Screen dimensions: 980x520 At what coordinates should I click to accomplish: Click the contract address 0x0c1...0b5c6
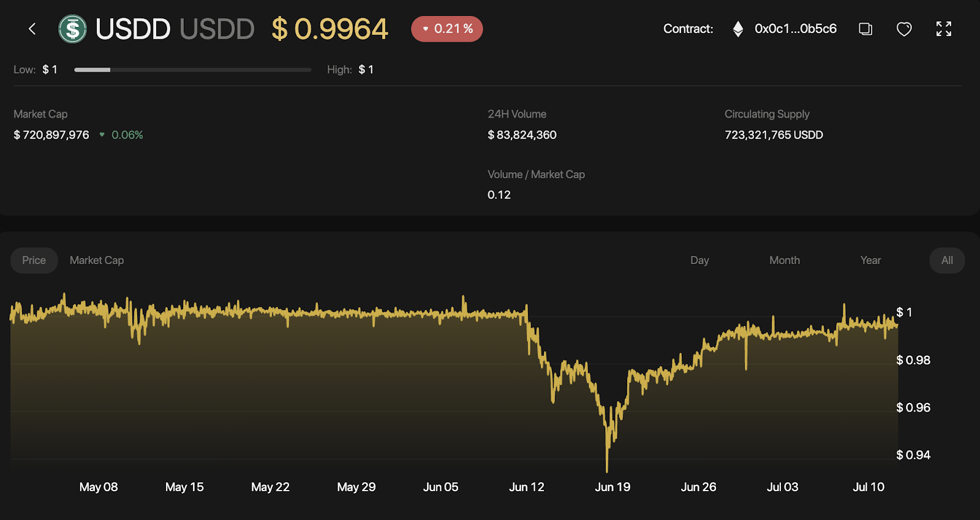pos(796,29)
